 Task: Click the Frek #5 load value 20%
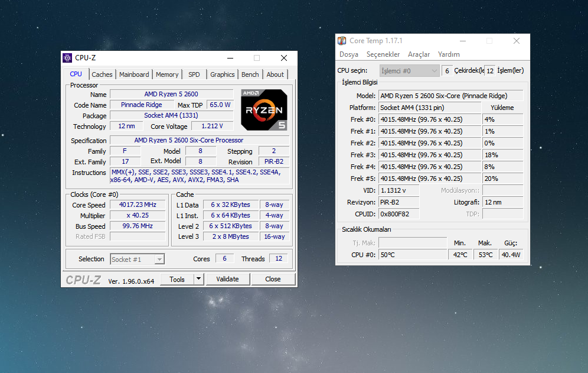pyautogui.click(x=502, y=179)
